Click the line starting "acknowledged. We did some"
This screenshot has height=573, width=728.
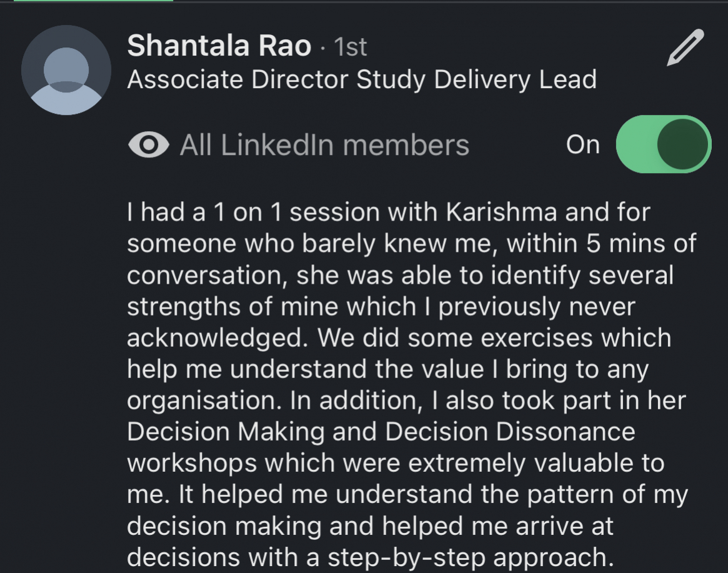click(x=399, y=338)
